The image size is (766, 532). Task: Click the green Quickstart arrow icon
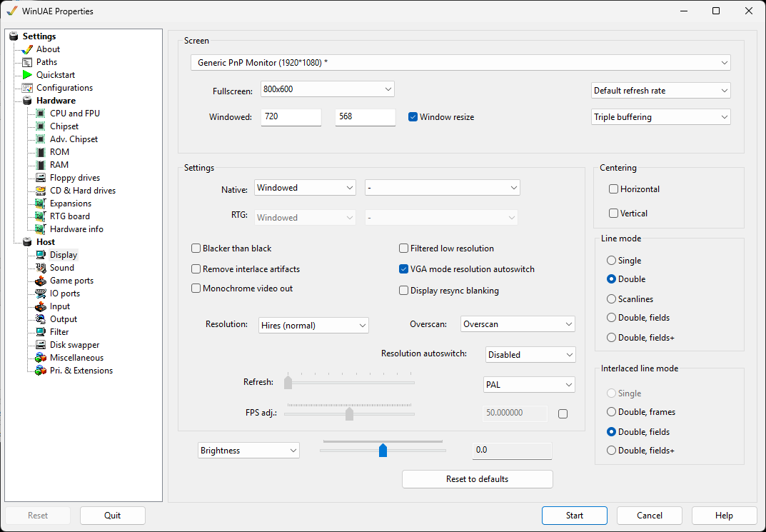coord(27,75)
